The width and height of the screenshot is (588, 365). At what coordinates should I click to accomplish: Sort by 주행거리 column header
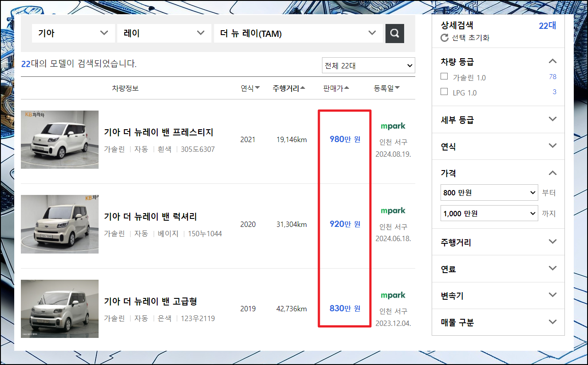[289, 88]
